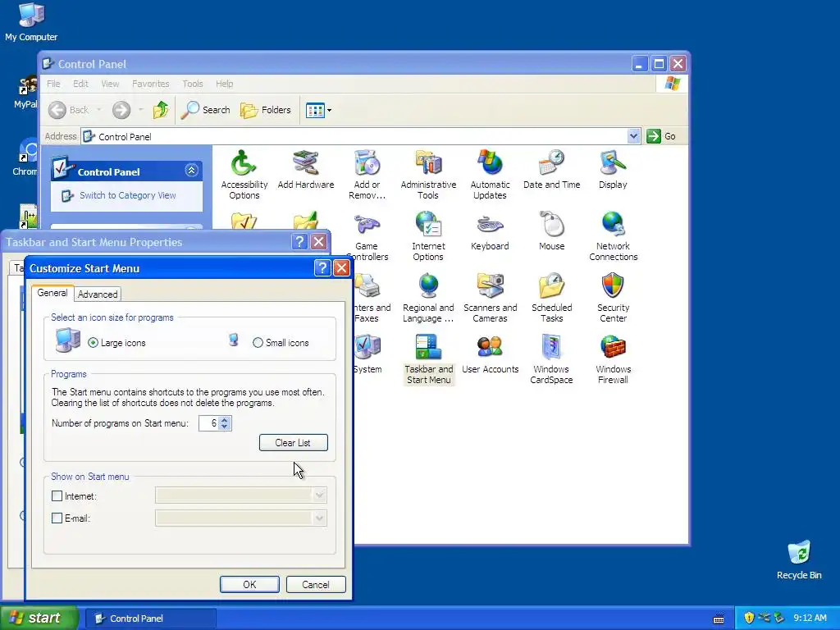Open Scanners and Cameras icon

point(490,298)
